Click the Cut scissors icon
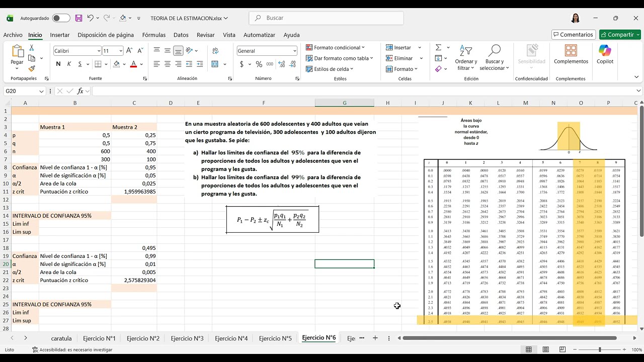The width and height of the screenshot is (644, 362). pyautogui.click(x=32, y=48)
